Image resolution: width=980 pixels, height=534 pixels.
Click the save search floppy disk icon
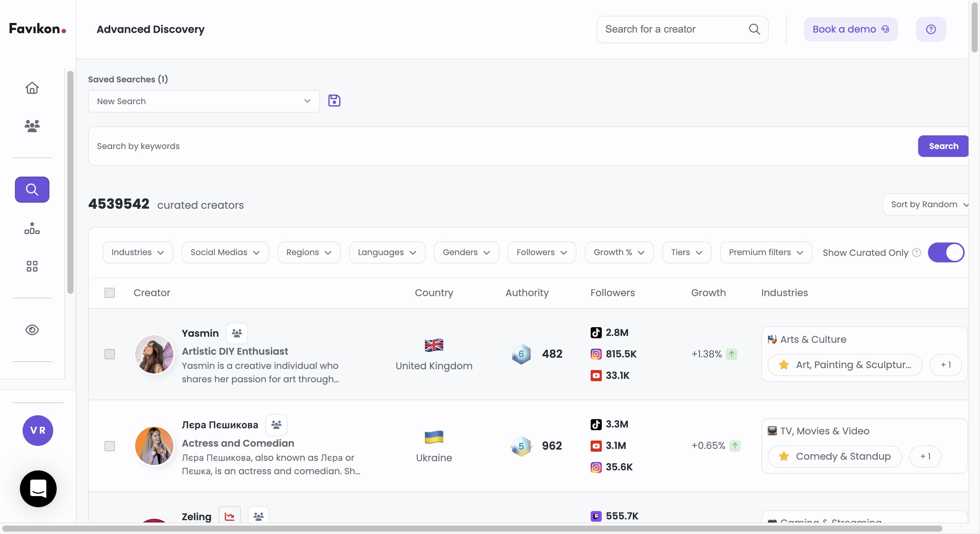tap(334, 101)
